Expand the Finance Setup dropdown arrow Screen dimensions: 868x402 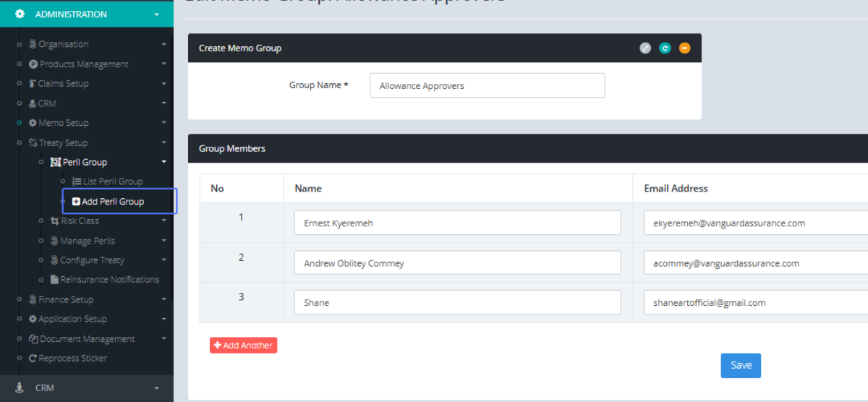tap(164, 299)
